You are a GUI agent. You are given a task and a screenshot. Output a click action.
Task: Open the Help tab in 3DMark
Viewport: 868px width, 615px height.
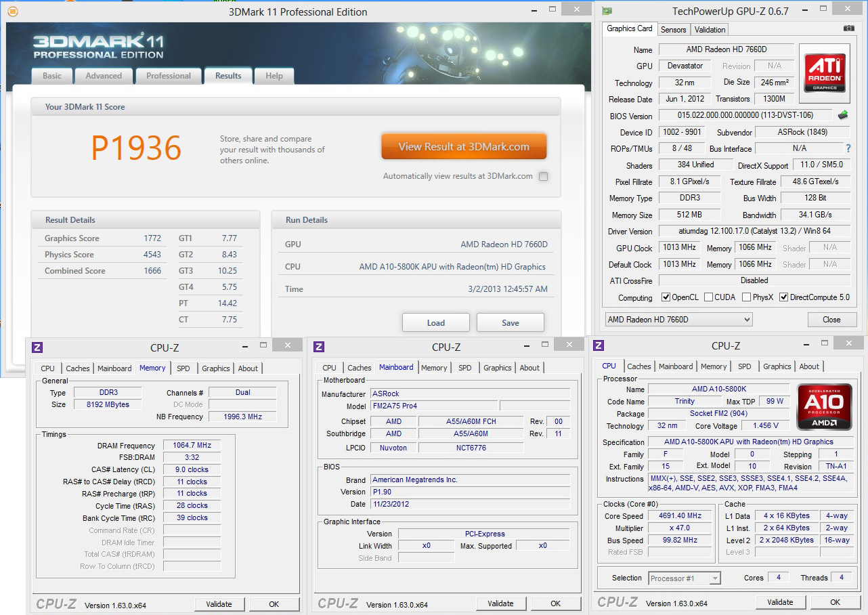click(x=274, y=76)
